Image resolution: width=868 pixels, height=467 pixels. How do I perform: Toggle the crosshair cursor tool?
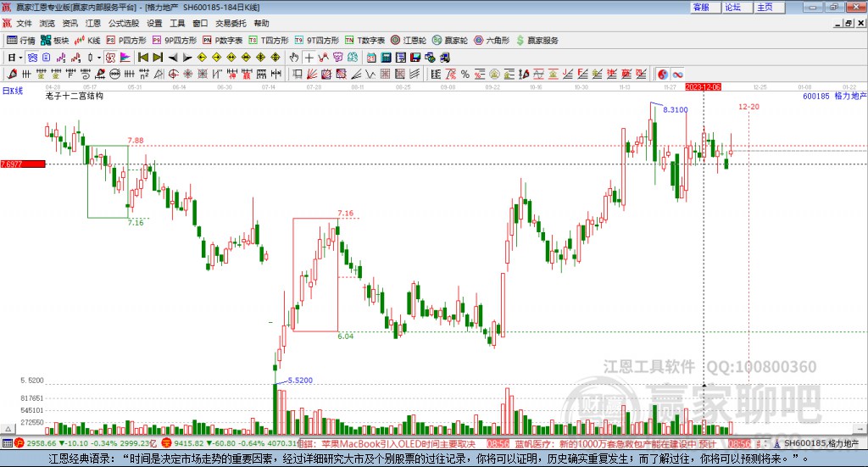[309, 58]
